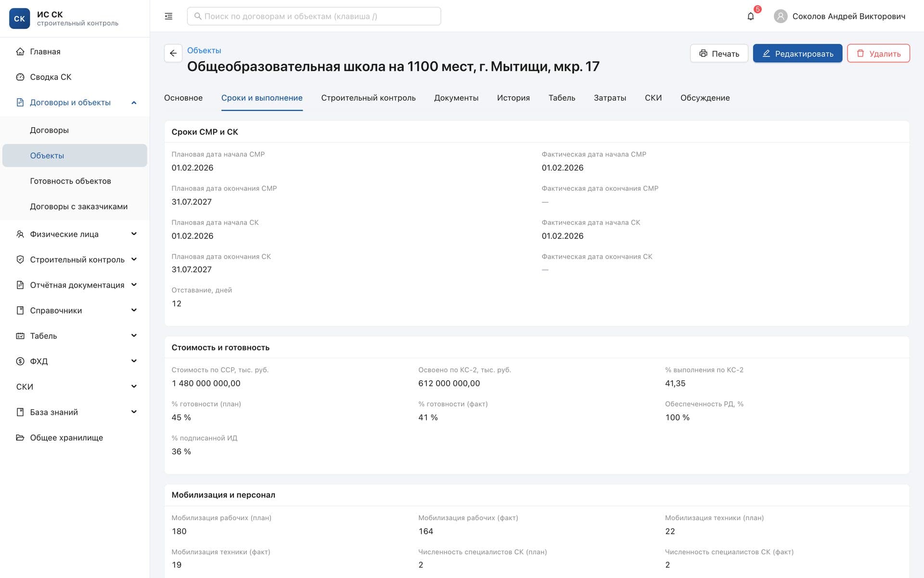The height and width of the screenshot is (578, 924).
Task: Open Сводка СК dashboard icon
Action: (20, 77)
